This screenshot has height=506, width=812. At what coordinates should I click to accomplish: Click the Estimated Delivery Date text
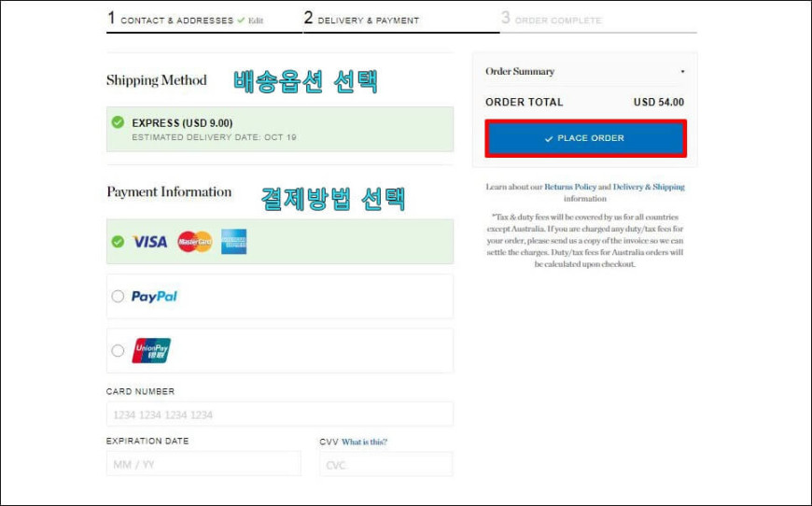coord(214,137)
